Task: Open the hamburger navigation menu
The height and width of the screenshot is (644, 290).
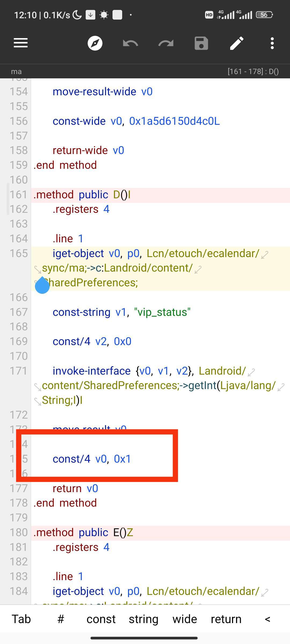Action: pos(21,43)
